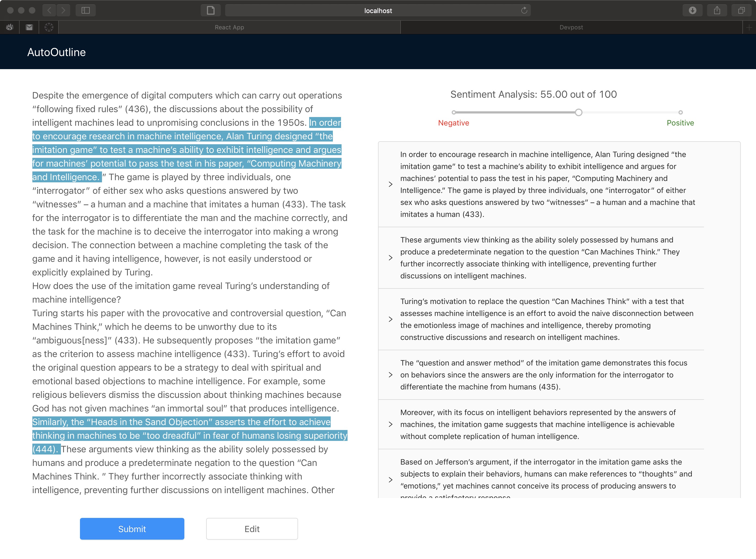Open the downloads icon in toolbar

(692, 11)
